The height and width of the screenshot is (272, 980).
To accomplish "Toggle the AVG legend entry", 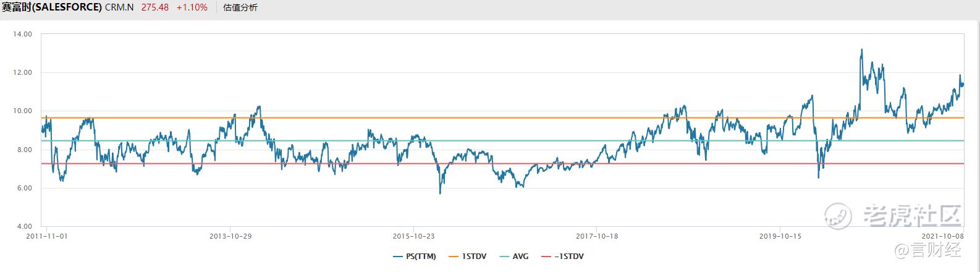I will click(520, 257).
